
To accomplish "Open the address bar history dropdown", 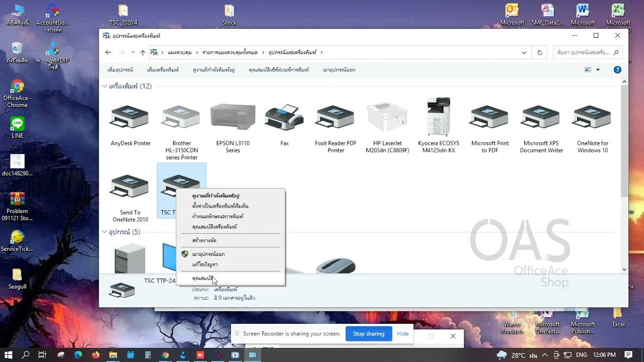I will point(524,52).
